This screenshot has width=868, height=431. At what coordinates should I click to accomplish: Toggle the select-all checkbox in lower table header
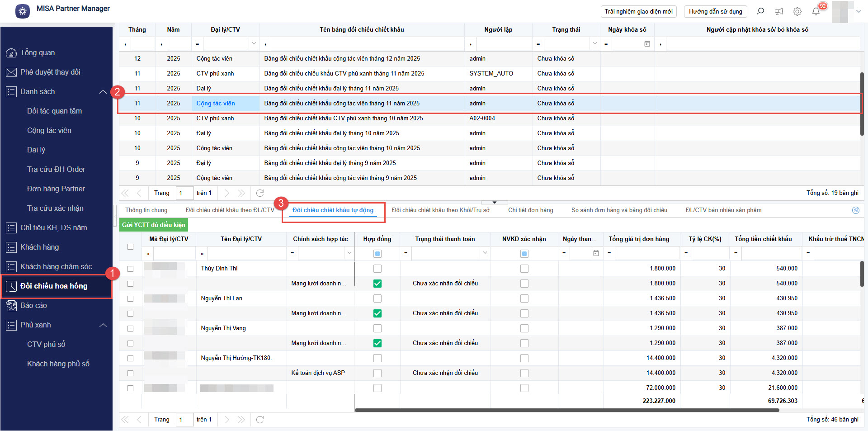coord(131,246)
